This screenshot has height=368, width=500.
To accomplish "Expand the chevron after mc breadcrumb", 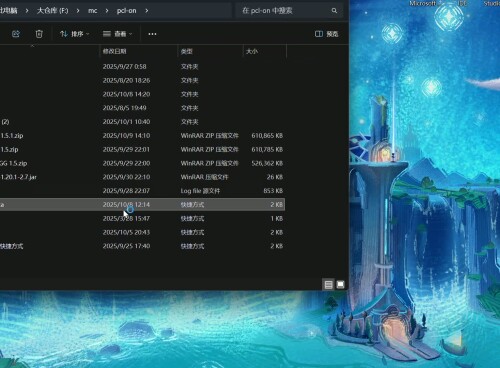I will [107, 11].
